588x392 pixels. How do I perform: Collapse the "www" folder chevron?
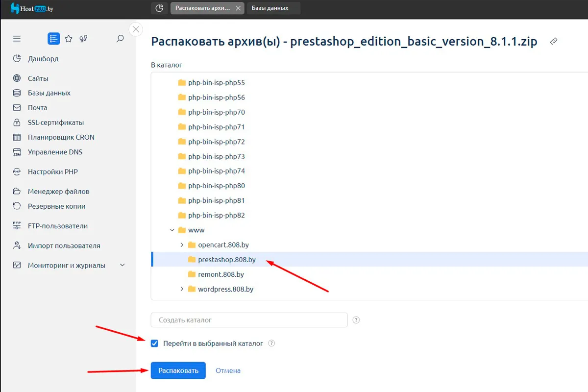pos(172,230)
